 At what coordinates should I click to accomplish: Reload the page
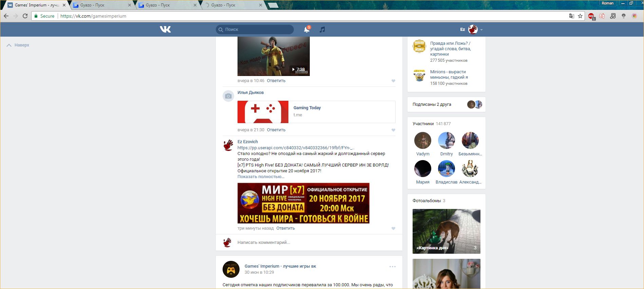coord(25,16)
